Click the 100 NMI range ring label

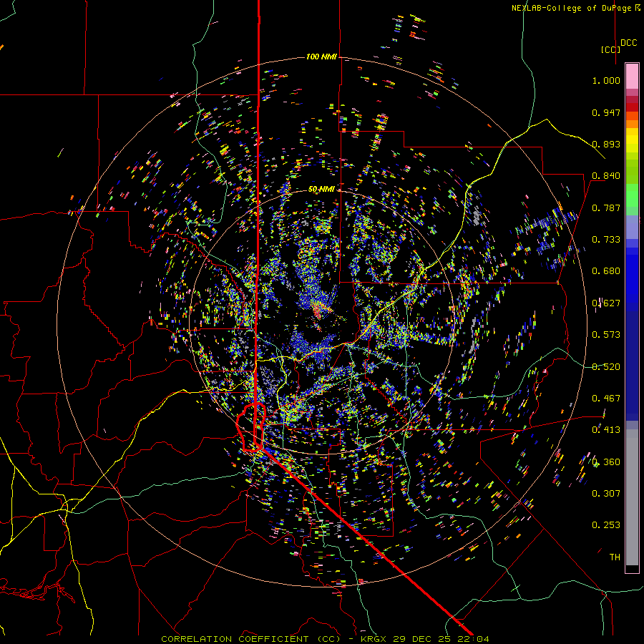tap(321, 57)
